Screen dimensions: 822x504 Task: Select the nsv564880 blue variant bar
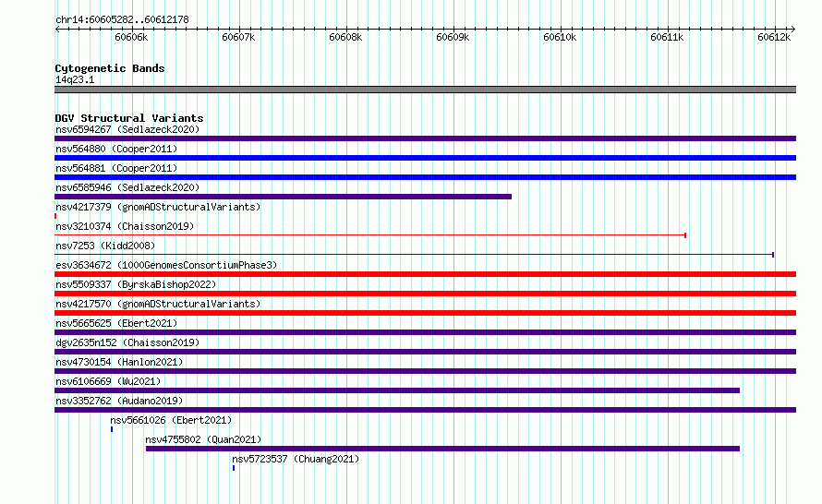click(x=425, y=158)
